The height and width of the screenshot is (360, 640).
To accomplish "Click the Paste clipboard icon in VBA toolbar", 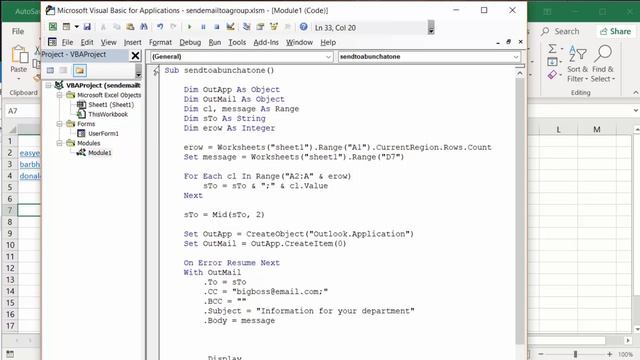I will 130,27.
